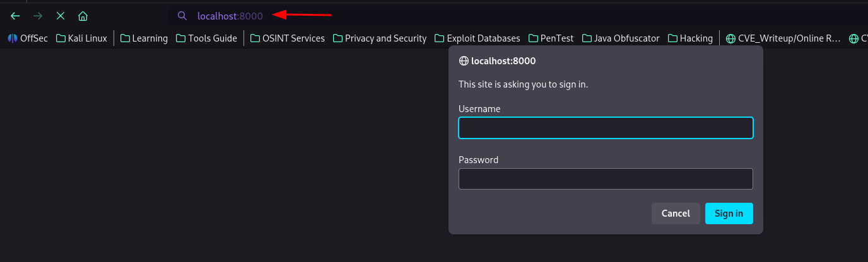Click the back navigation arrow

coord(15,16)
